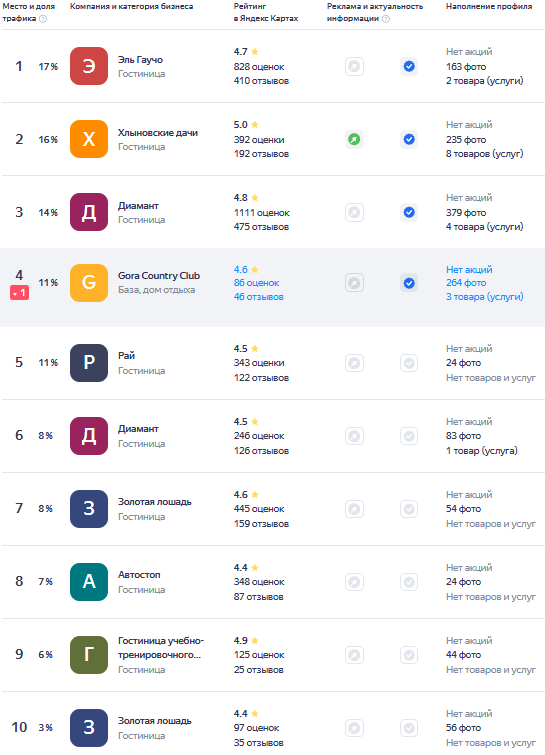Screen dimensions: 545x755
Task: Click the teal 'А' logo of Автостоп
Action: [89, 582]
